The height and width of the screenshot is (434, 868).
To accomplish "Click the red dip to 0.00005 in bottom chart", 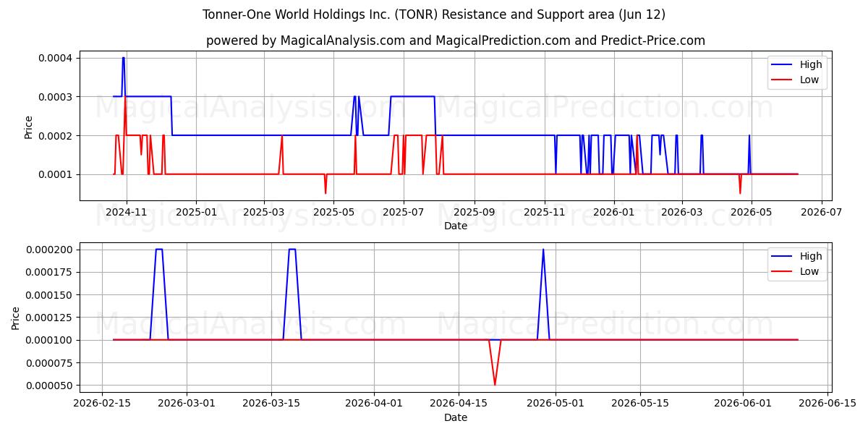I will click(495, 384).
